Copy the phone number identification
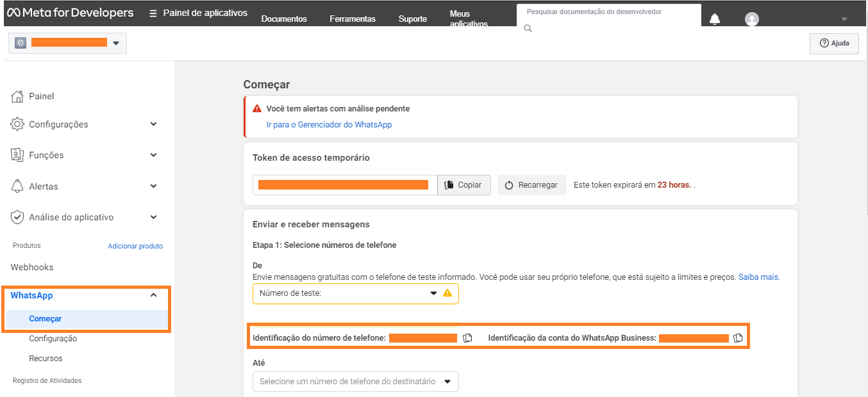 [467, 338]
